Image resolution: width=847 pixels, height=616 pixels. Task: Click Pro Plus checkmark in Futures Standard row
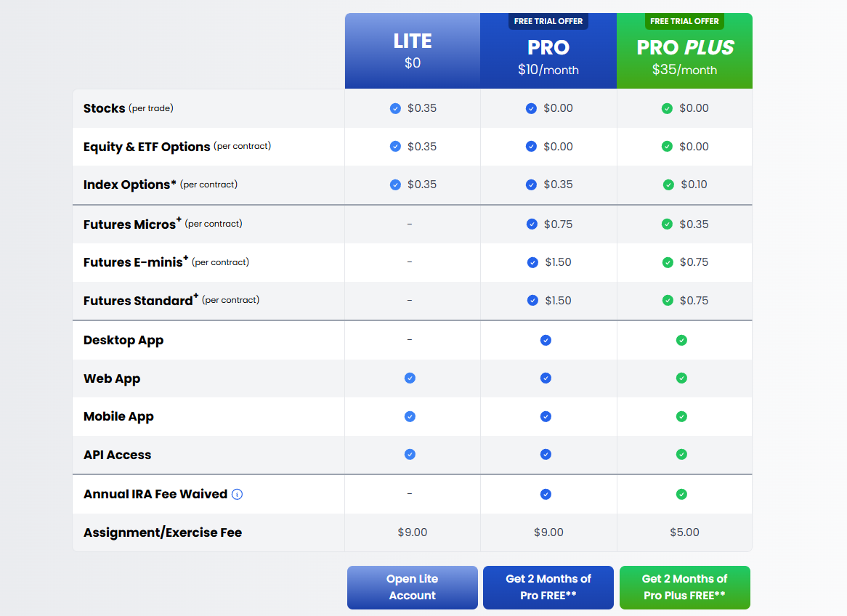[x=668, y=301]
